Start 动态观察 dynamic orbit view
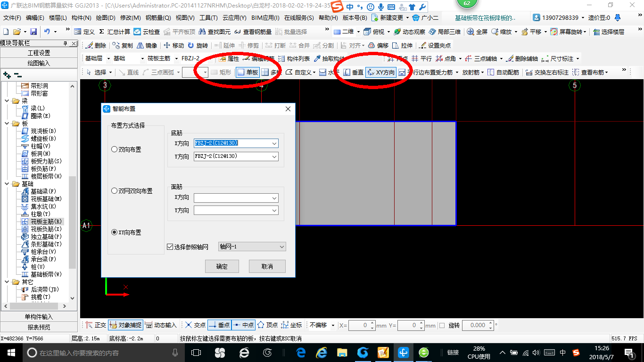Viewport: 644px width, 362px height. pos(409,32)
